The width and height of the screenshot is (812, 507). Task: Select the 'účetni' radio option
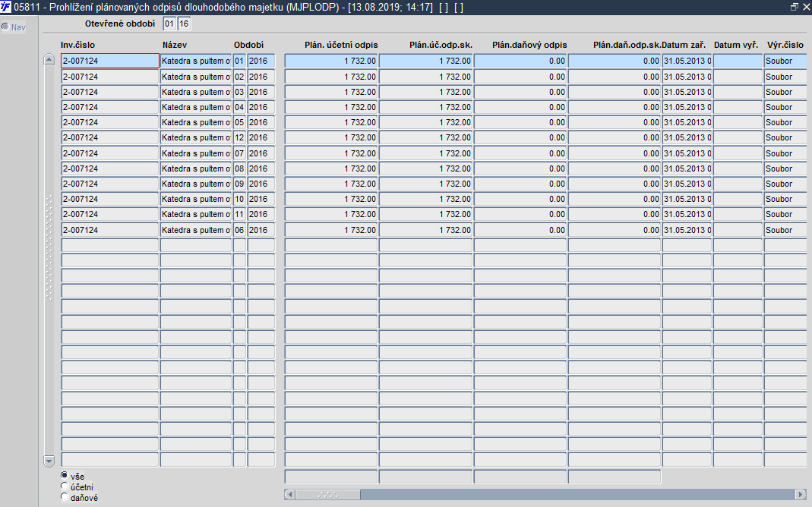pos(65,486)
